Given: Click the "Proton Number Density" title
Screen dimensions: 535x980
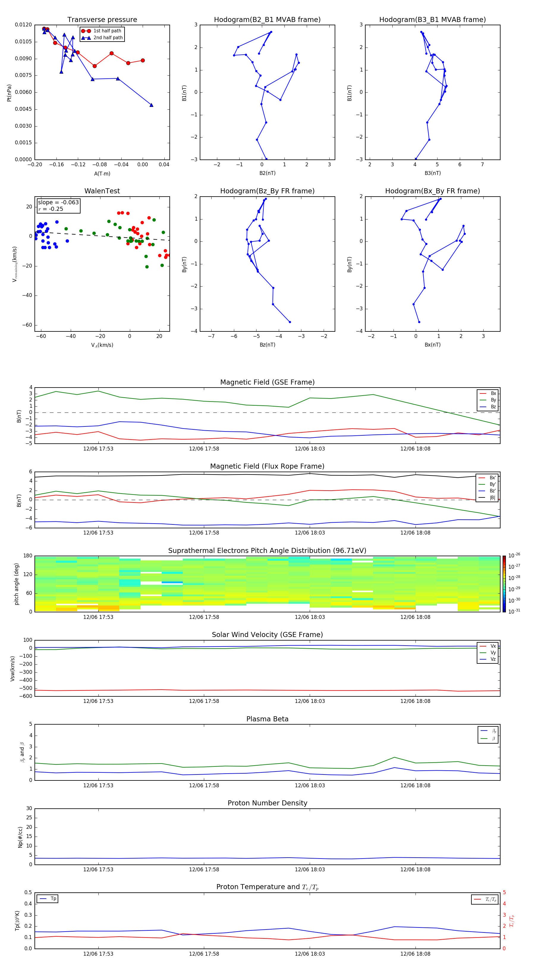Looking at the screenshot, I should 267,803.
